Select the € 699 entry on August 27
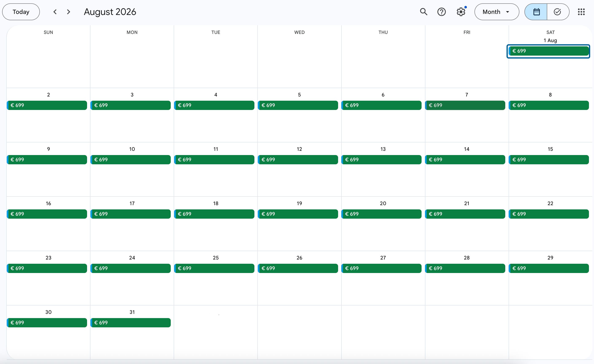 point(381,268)
